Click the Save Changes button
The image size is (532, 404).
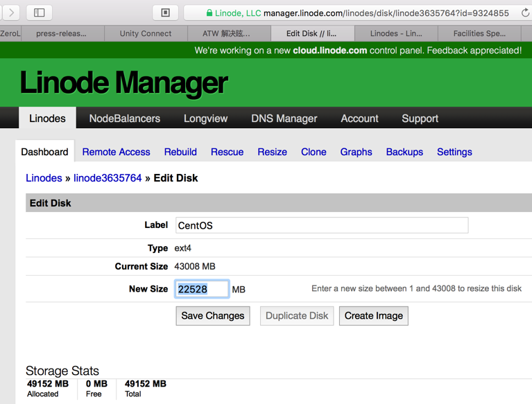pyautogui.click(x=213, y=316)
